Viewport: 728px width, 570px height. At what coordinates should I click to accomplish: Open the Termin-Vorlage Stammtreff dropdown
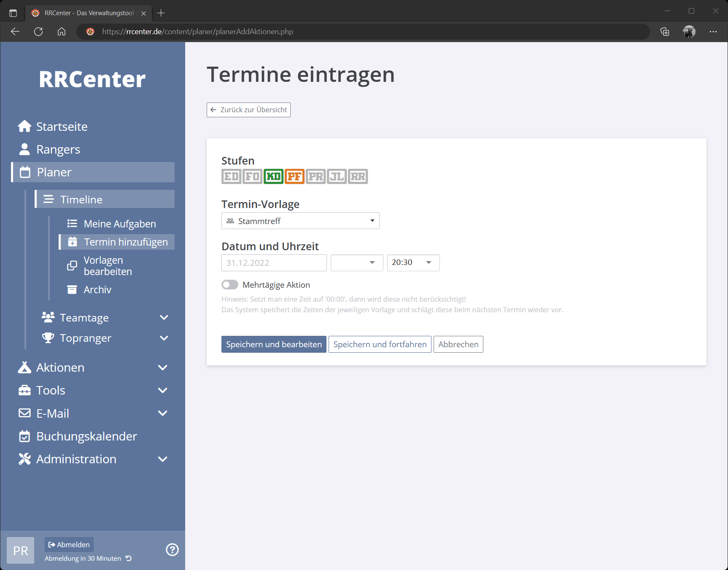pos(300,221)
